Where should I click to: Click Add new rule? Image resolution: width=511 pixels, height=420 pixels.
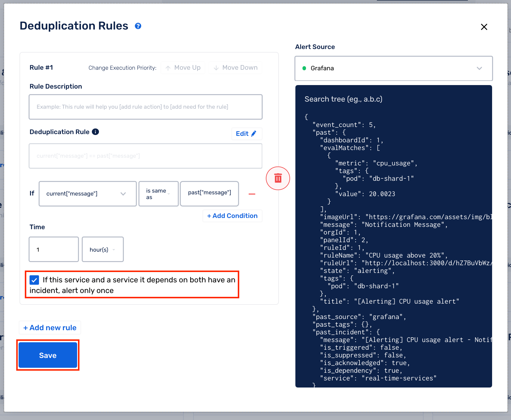(50, 328)
